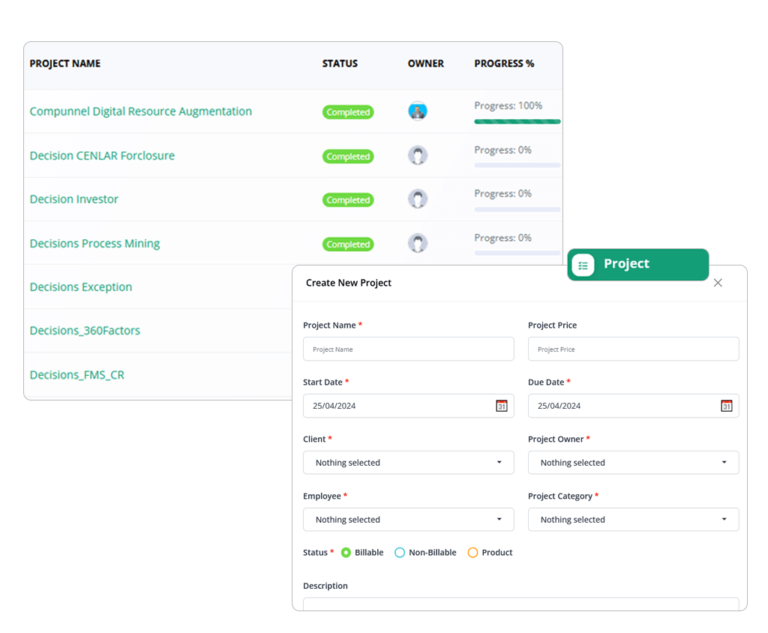This screenshot has height=633, width=768.
Task: Click the 100% progress bar
Action: tap(517, 122)
